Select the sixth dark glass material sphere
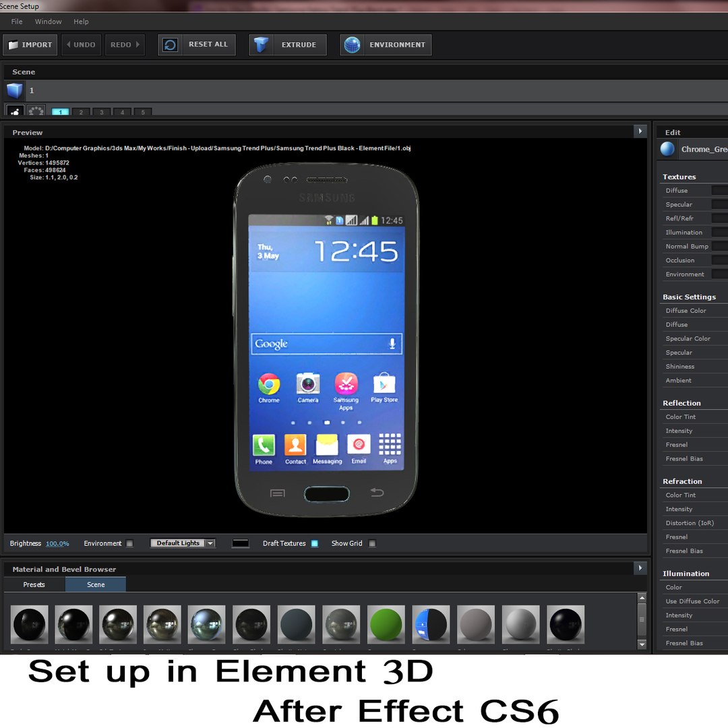 [x=251, y=624]
